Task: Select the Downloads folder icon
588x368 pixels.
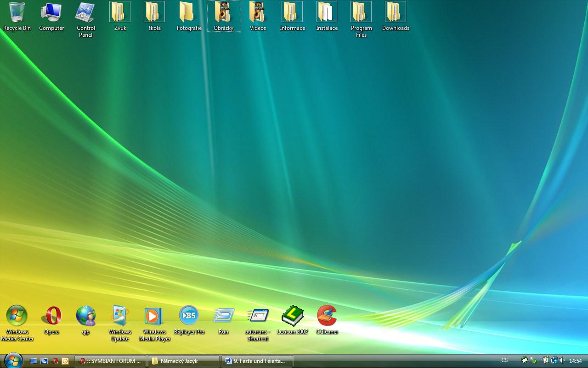Action: coord(396,17)
